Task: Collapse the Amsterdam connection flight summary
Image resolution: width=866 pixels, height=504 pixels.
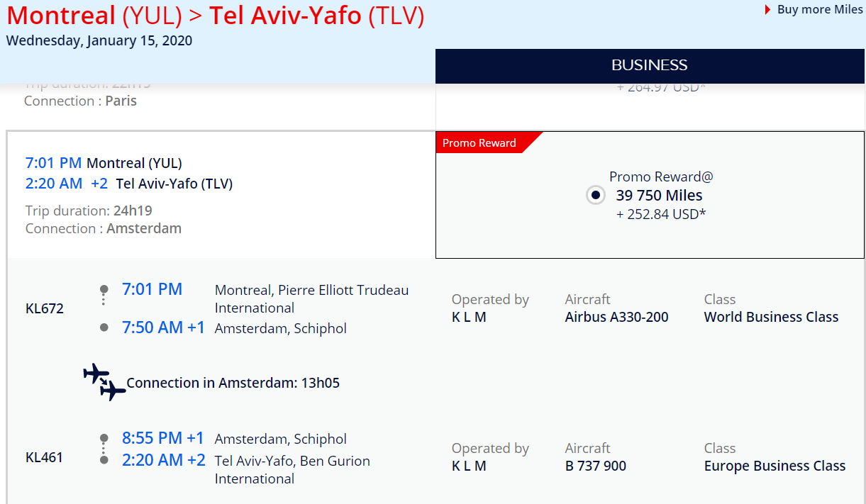Action: (221, 195)
